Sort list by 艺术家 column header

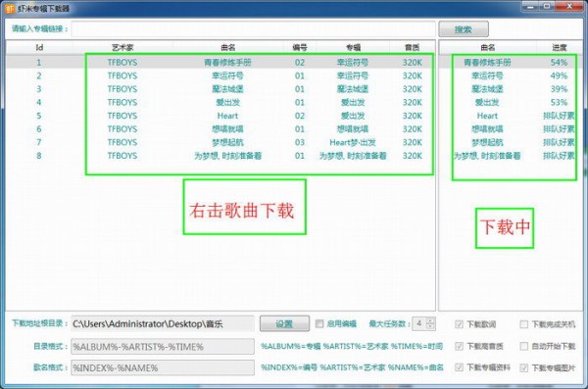click(122, 48)
